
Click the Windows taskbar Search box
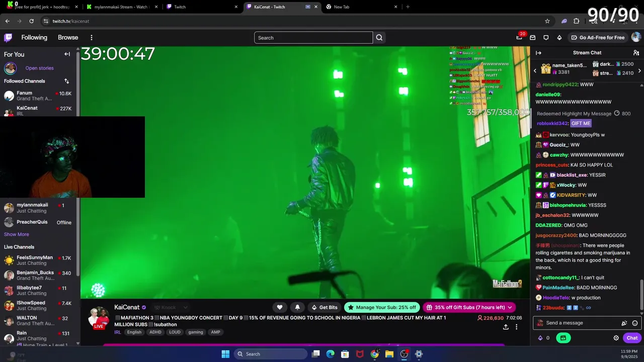click(x=271, y=354)
